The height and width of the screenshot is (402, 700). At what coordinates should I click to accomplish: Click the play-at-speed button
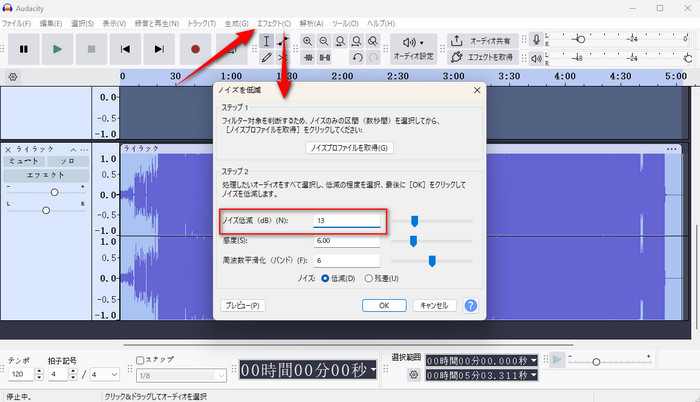click(557, 360)
